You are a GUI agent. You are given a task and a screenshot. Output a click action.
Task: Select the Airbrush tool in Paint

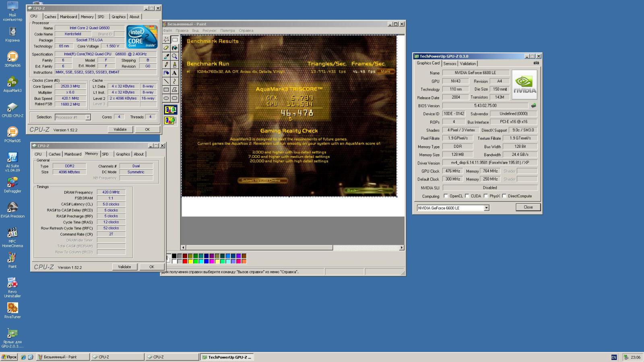[x=166, y=73]
